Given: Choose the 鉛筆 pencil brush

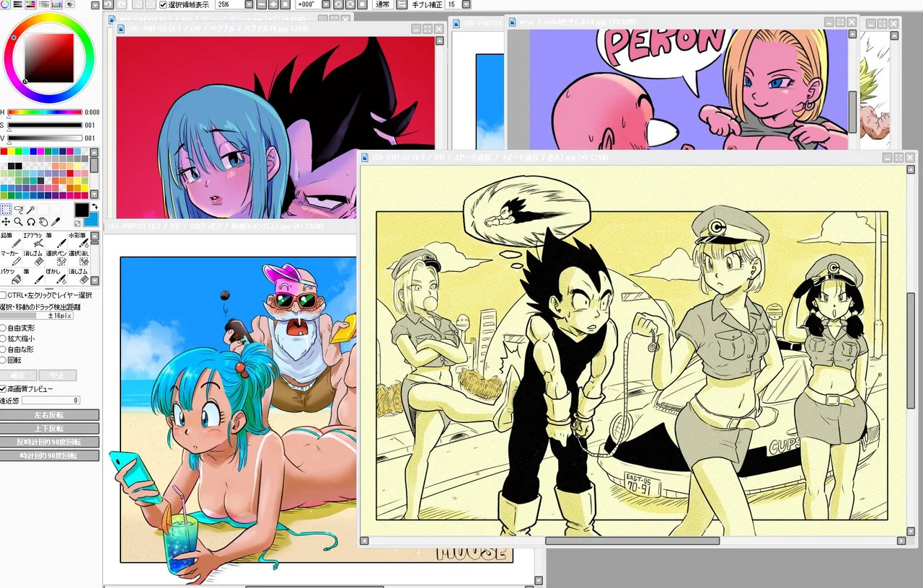Looking at the screenshot, I should [x=12, y=241].
